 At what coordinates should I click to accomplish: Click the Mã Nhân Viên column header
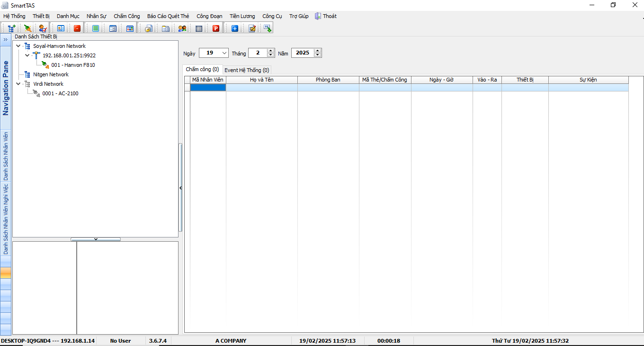208,80
